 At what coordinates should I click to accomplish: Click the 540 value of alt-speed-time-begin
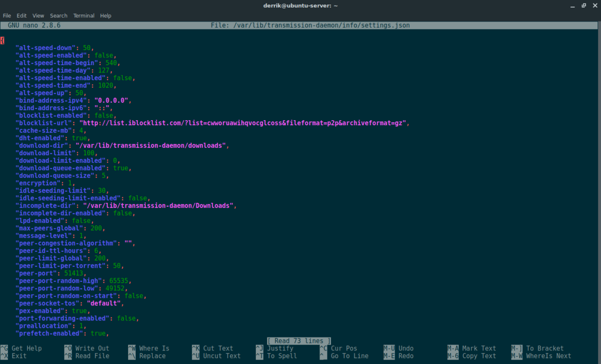(111, 63)
